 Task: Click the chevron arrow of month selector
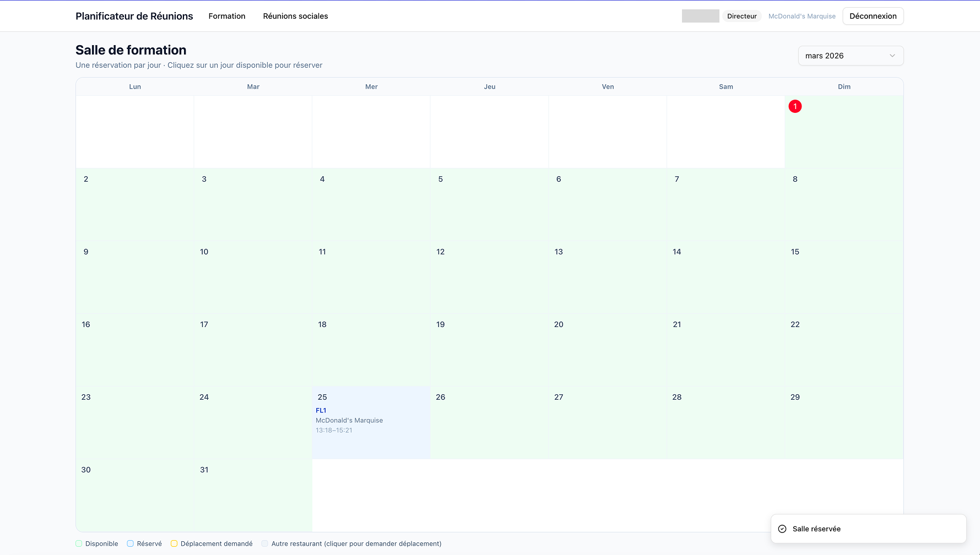pos(892,56)
